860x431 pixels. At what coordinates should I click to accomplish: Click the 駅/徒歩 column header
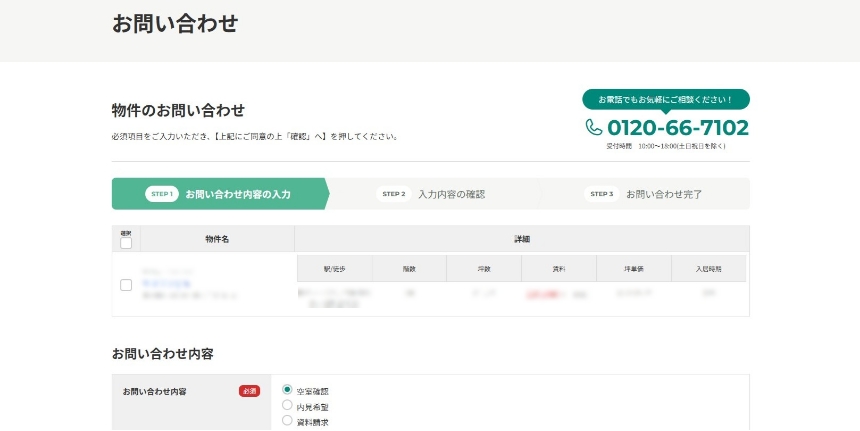[x=334, y=268]
